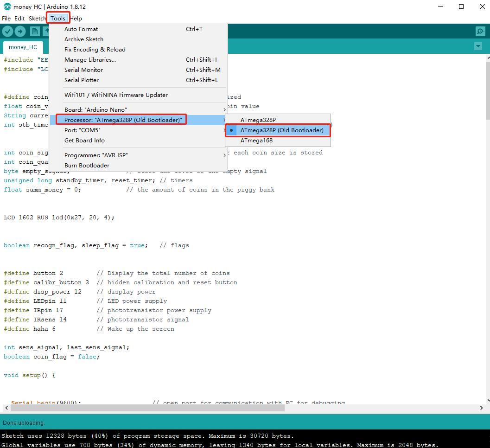490x448 pixels.
Task: Click the New sketch file icon
Action: click(x=35, y=31)
